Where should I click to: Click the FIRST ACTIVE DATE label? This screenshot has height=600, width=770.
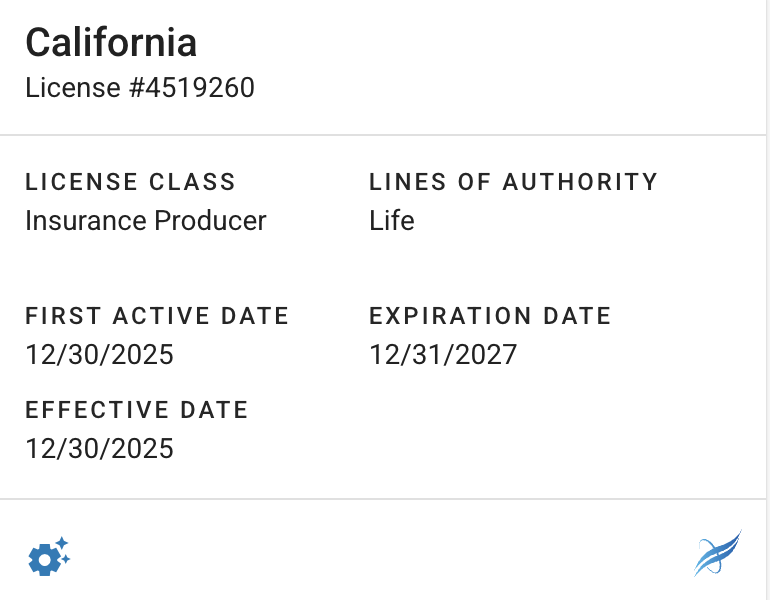tap(157, 316)
